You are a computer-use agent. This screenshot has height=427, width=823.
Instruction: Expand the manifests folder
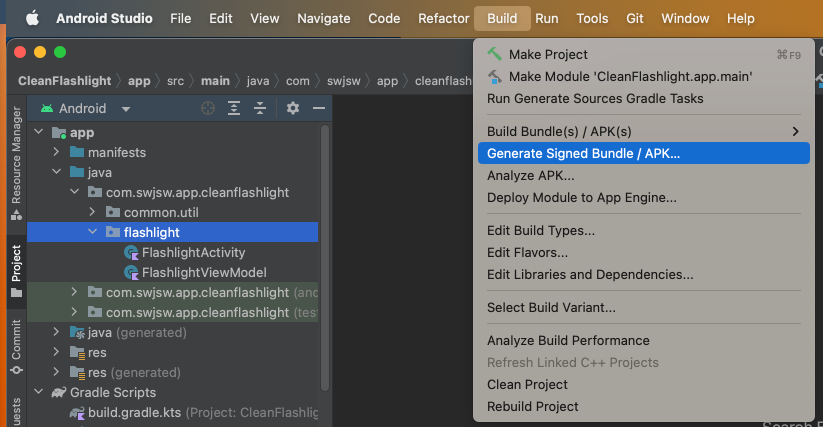click(56, 152)
